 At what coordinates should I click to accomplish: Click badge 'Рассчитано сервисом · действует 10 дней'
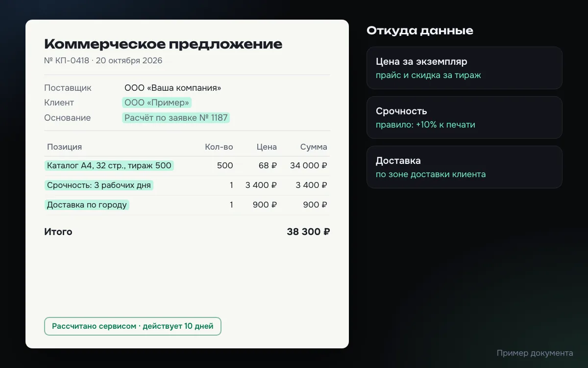click(x=133, y=326)
